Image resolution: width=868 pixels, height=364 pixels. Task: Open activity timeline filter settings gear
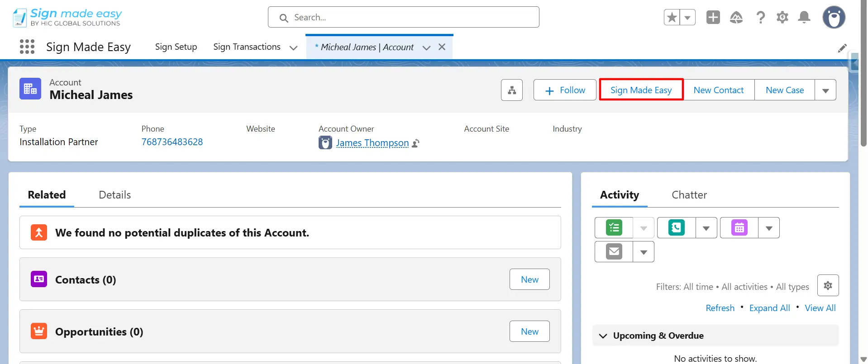828,285
